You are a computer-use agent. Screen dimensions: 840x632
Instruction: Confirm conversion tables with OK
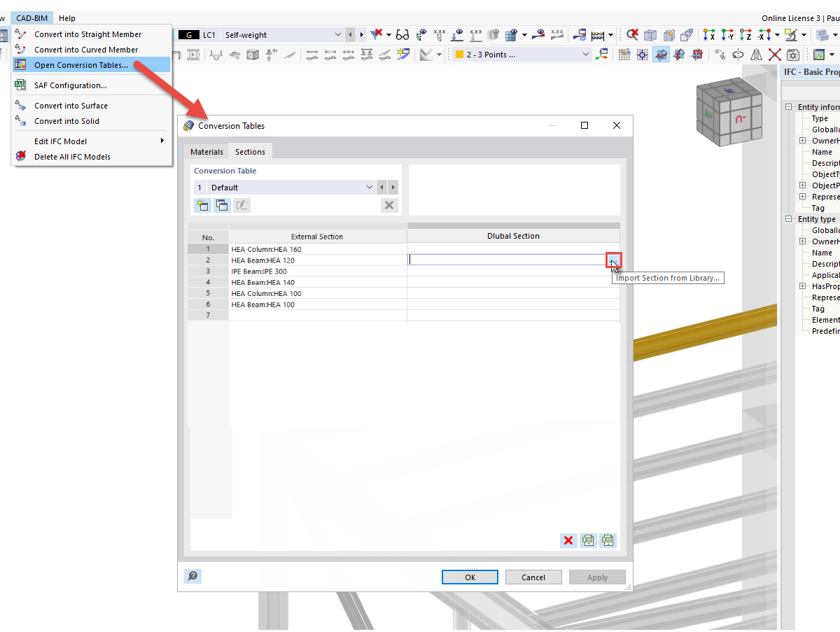(x=470, y=577)
